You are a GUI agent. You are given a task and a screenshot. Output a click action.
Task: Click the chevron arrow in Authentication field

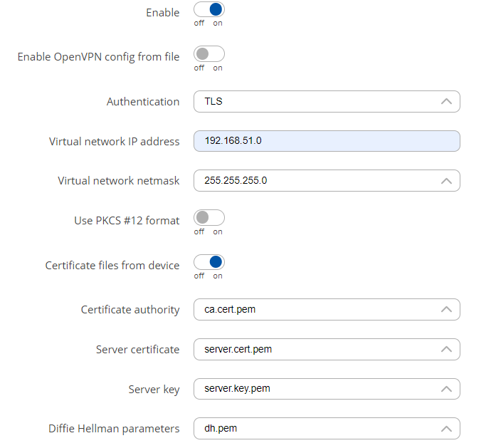click(446, 102)
